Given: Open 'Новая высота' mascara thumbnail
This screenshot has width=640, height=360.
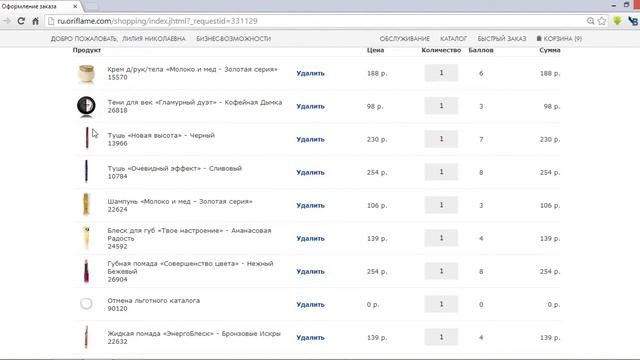Looking at the screenshot, I should (x=87, y=138).
